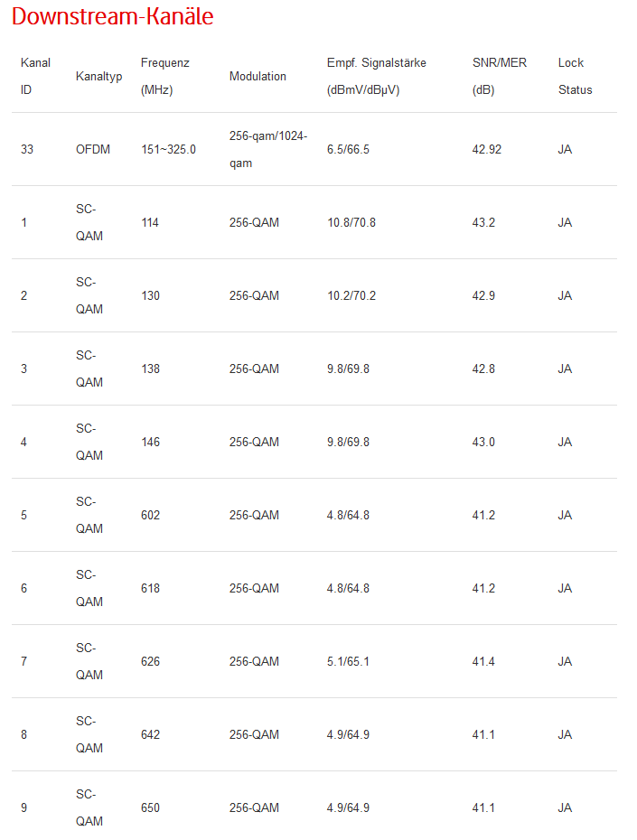Viewport: 637px width, 840px height.
Task: Select the OFDM channel type cell
Action: tap(93, 149)
